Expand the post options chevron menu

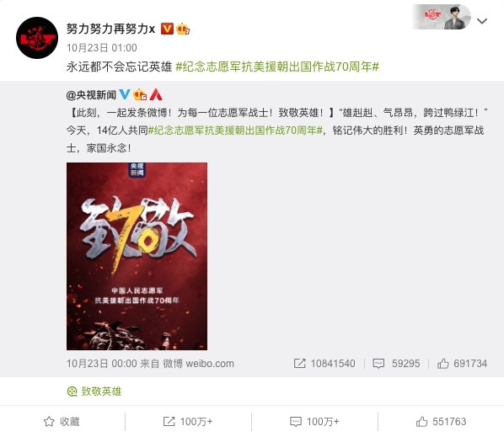[x=482, y=21]
